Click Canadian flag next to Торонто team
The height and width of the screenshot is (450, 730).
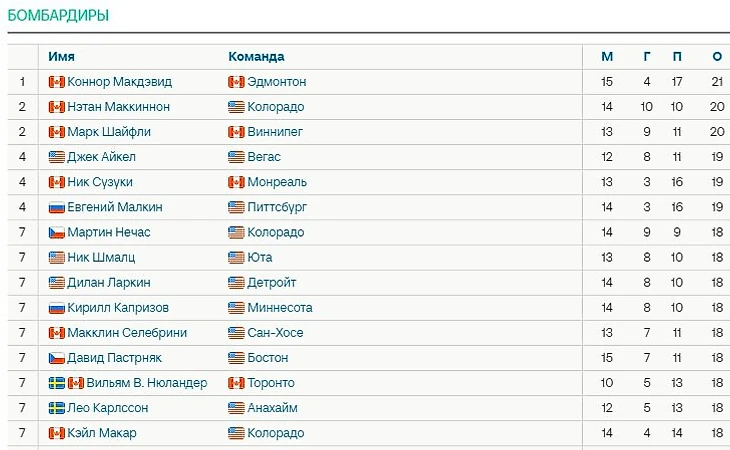click(236, 383)
